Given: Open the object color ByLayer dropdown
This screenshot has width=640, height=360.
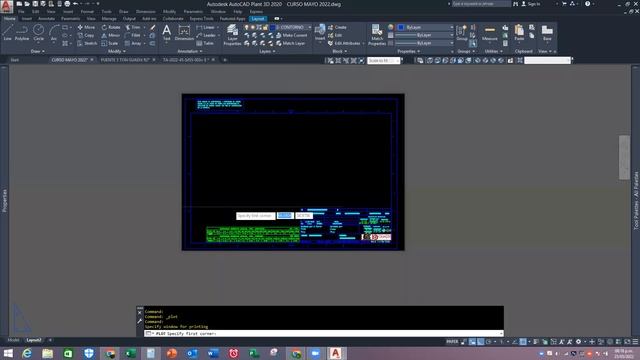Looking at the screenshot, I should (x=426, y=27).
